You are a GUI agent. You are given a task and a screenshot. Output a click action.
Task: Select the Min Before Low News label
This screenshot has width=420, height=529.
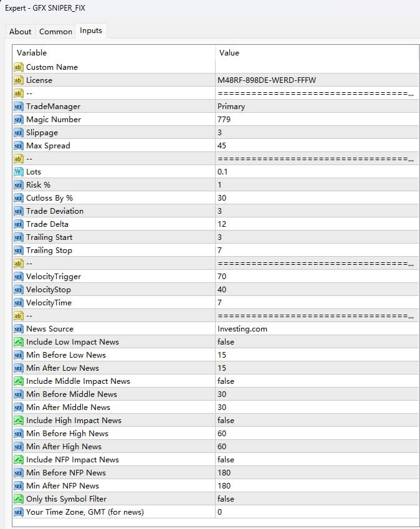(66, 355)
